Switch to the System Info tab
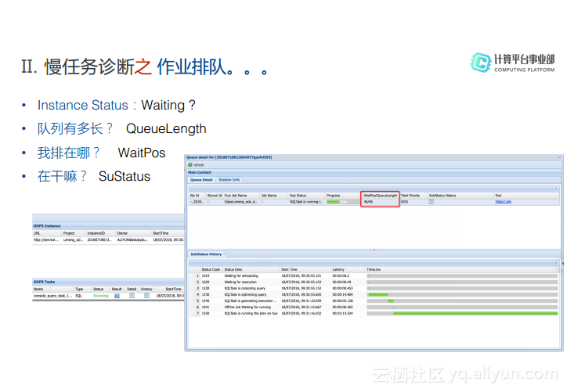 click(x=229, y=179)
